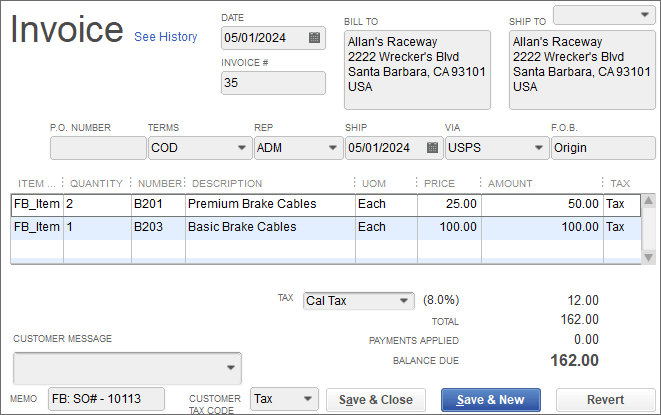Click the P.O. NUMBER field
The width and height of the screenshot is (661, 415).
(x=98, y=148)
